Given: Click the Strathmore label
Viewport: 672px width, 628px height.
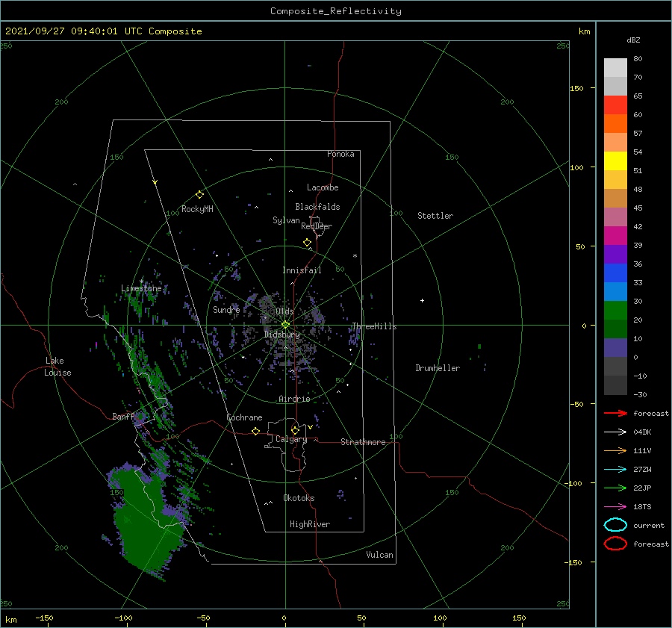Looking at the screenshot, I should (x=363, y=442).
